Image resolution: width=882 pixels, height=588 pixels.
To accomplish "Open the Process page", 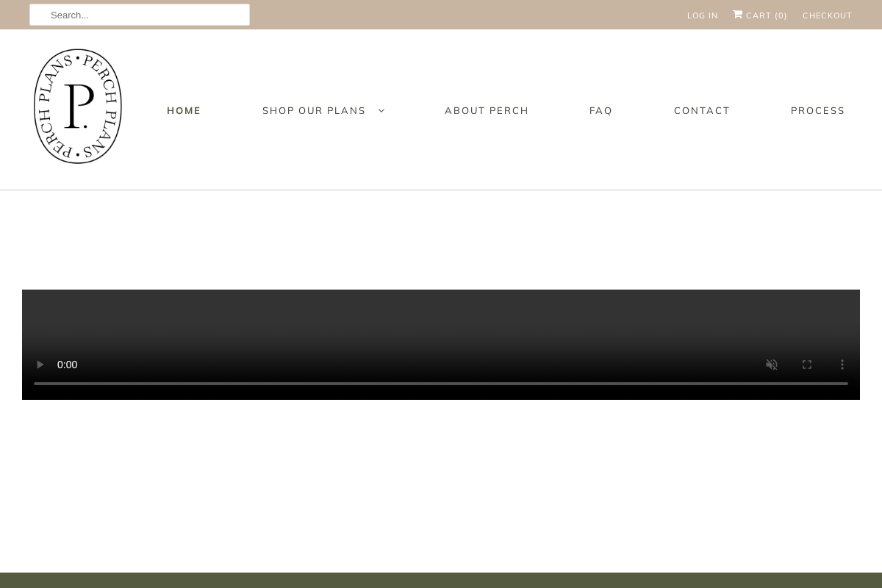I will [x=817, y=110].
